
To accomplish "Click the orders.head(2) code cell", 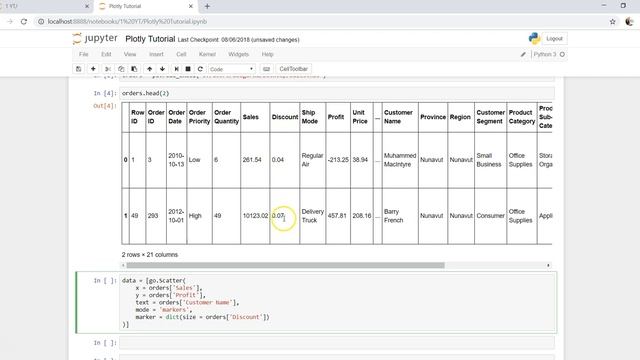I will coord(337,93).
